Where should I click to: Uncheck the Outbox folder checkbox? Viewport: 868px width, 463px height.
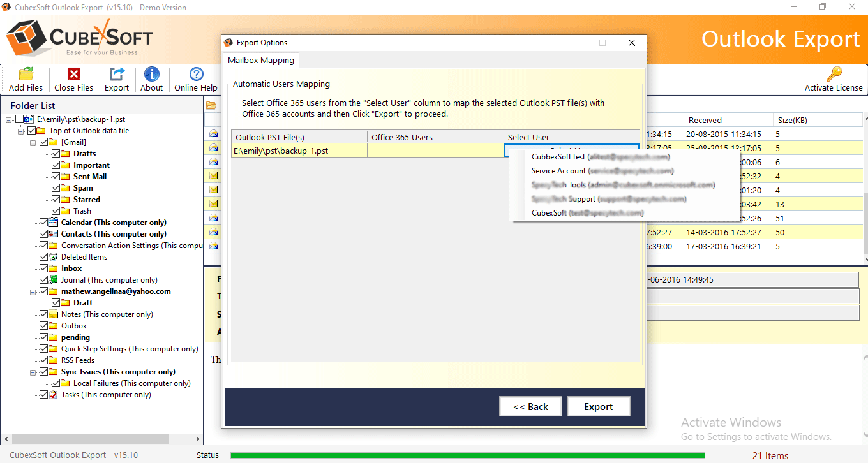point(43,326)
